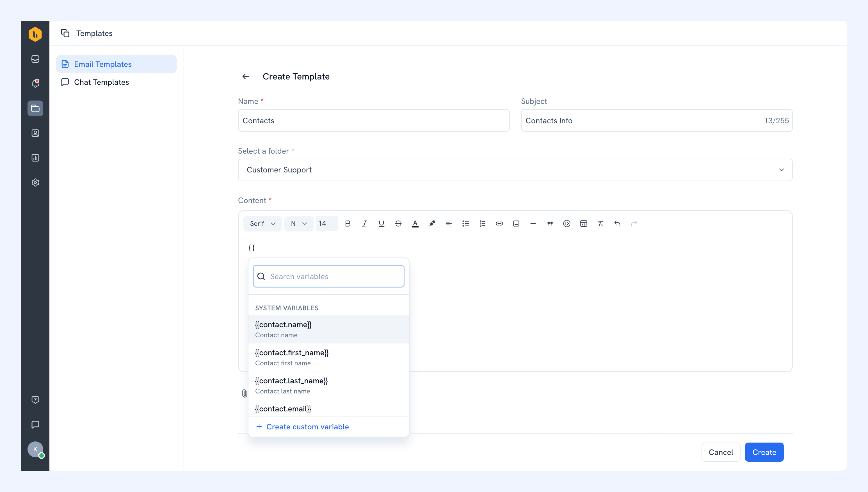
Task: Click the user avatar K
Action: pos(35,449)
